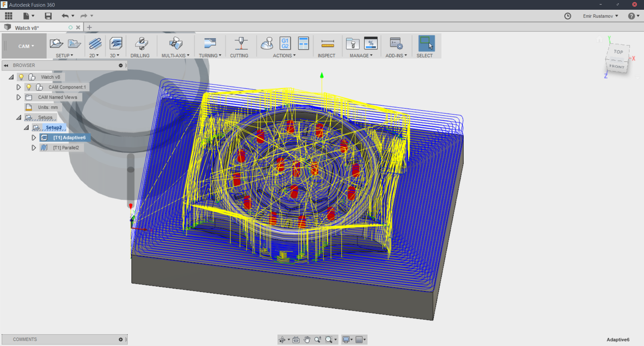The height and width of the screenshot is (346, 644).
Task: Open the Help question mark menu
Action: click(634, 16)
